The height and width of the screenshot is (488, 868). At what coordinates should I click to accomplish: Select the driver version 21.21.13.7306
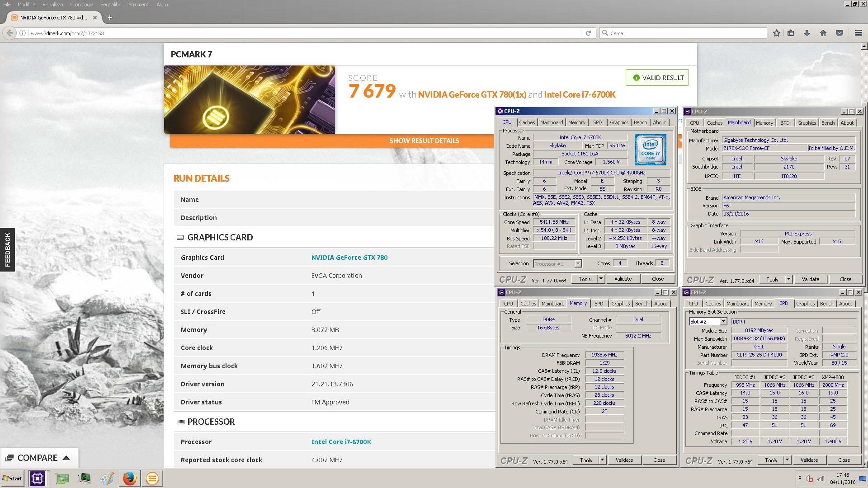click(332, 384)
